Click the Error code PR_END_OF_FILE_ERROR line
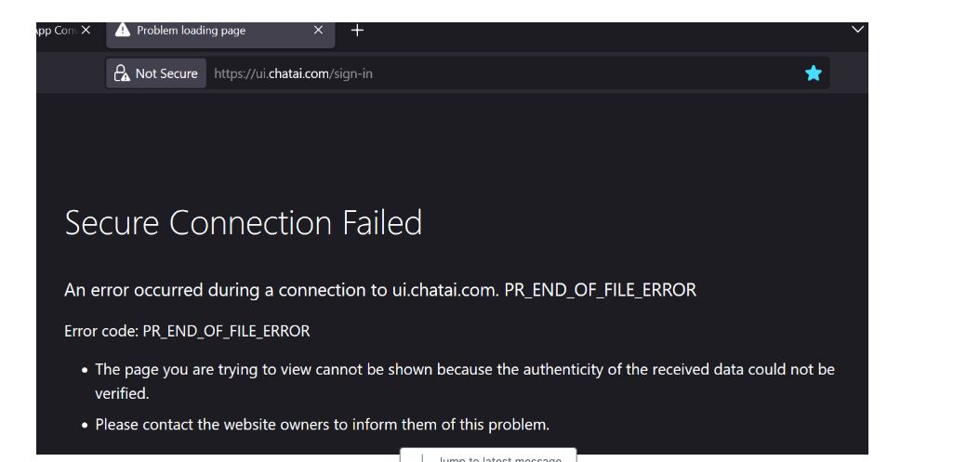The image size is (980, 462). pos(187,330)
